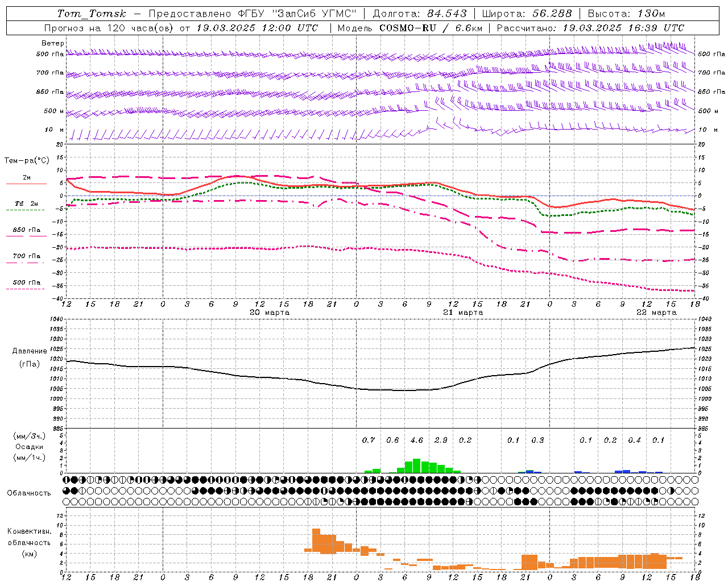Select the "Тем-ра(°C)" temperature label

[27, 161]
